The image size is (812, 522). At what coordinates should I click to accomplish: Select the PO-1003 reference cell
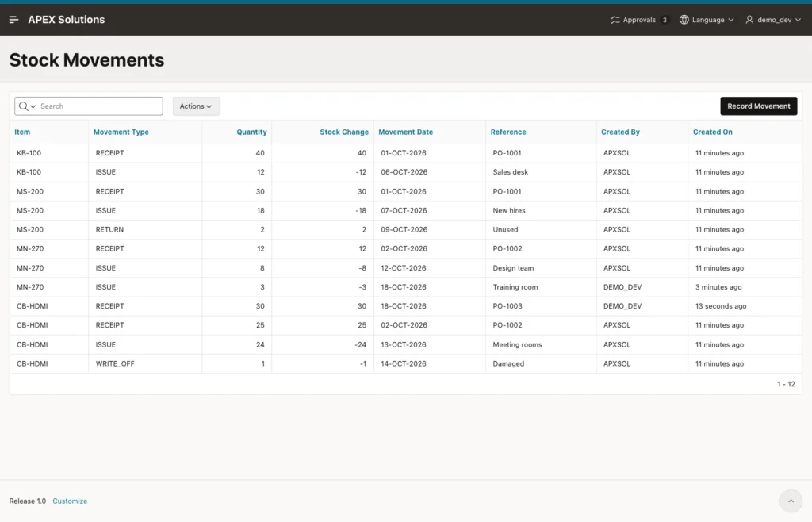point(541,306)
